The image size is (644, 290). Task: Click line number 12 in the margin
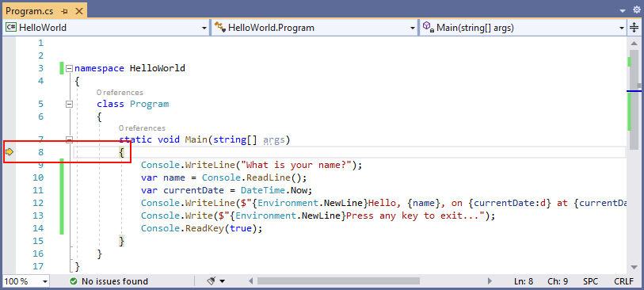click(38, 203)
